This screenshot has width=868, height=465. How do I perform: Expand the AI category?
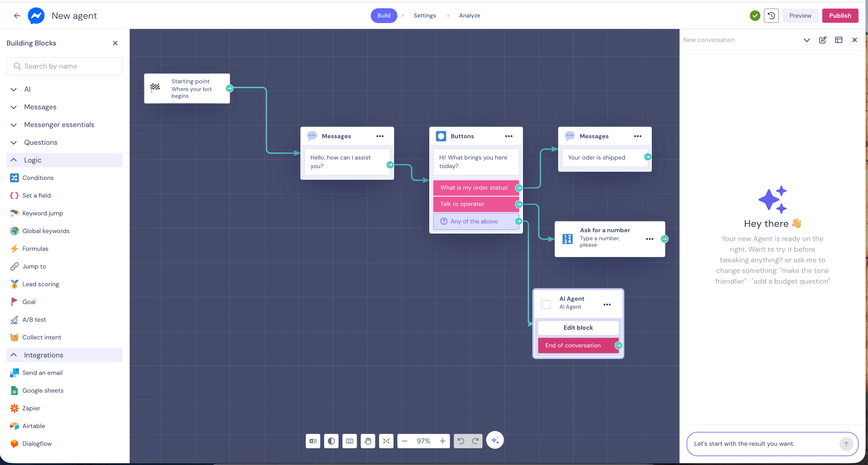click(x=64, y=89)
